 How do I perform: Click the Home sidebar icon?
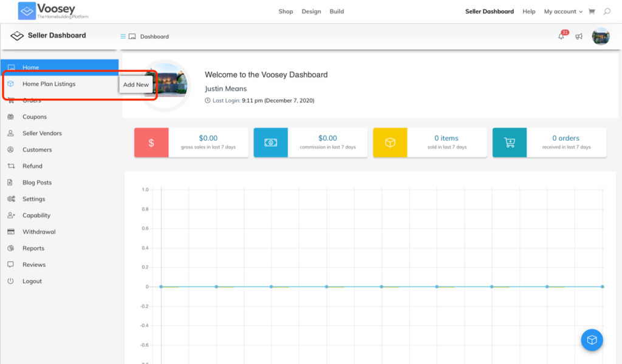11,67
